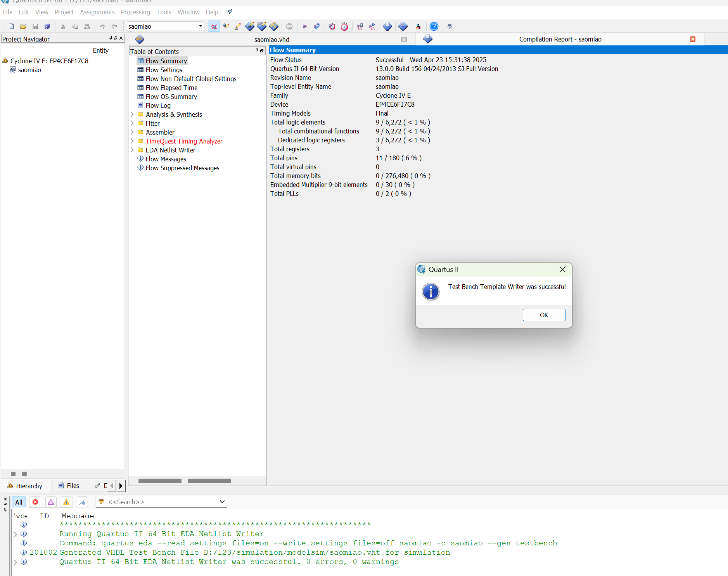Click the Undo arrow icon
Viewport: 728px width, 576px height.
[x=102, y=26]
